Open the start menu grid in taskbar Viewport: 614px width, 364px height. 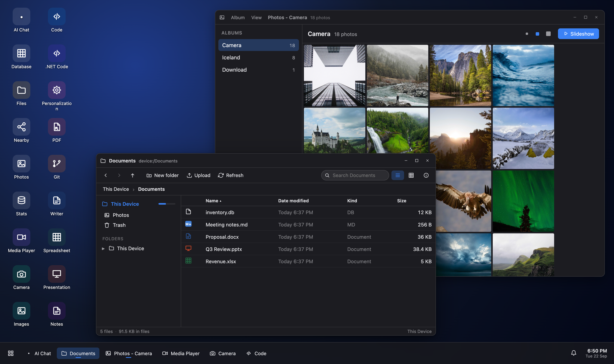tap(11, 353)
